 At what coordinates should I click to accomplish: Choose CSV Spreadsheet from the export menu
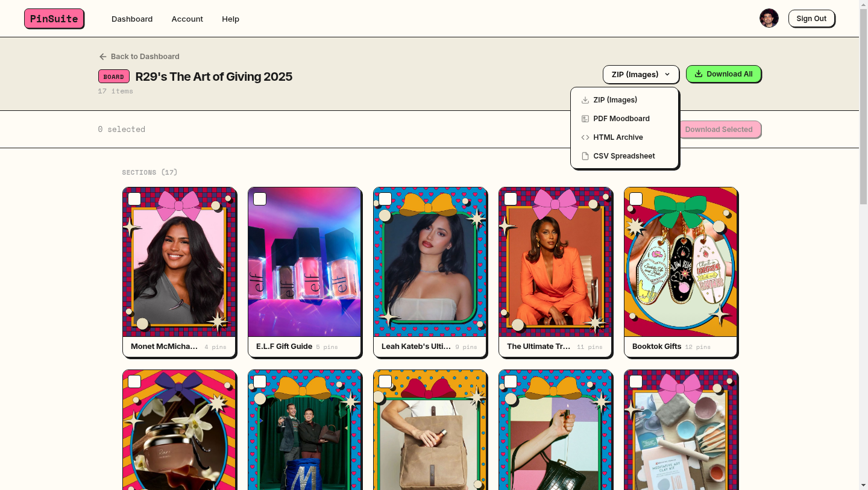[x=624, y=155]
